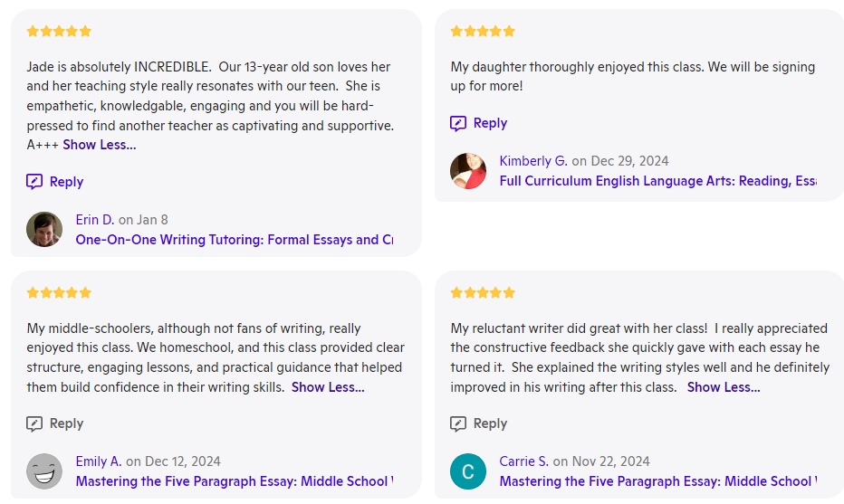Click the Erin D. reviewer name
The width and height of the screenshot is (844, 504).
click(95, 220)
